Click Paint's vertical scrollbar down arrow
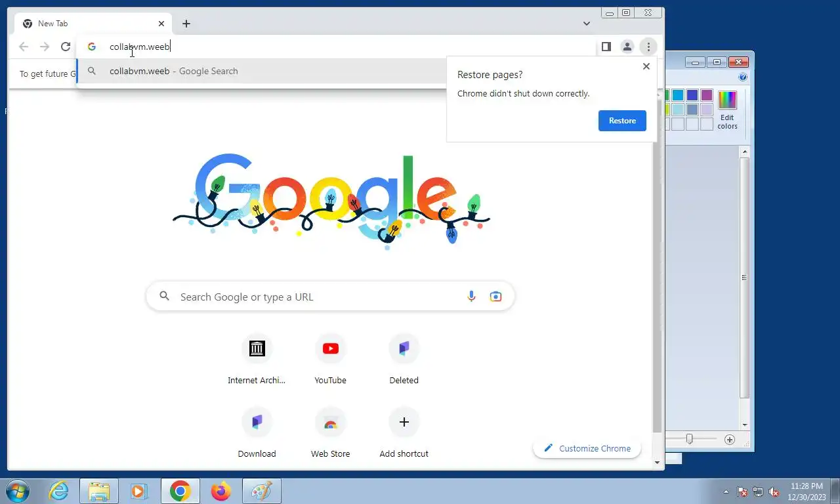 click(x=744, y=425)
